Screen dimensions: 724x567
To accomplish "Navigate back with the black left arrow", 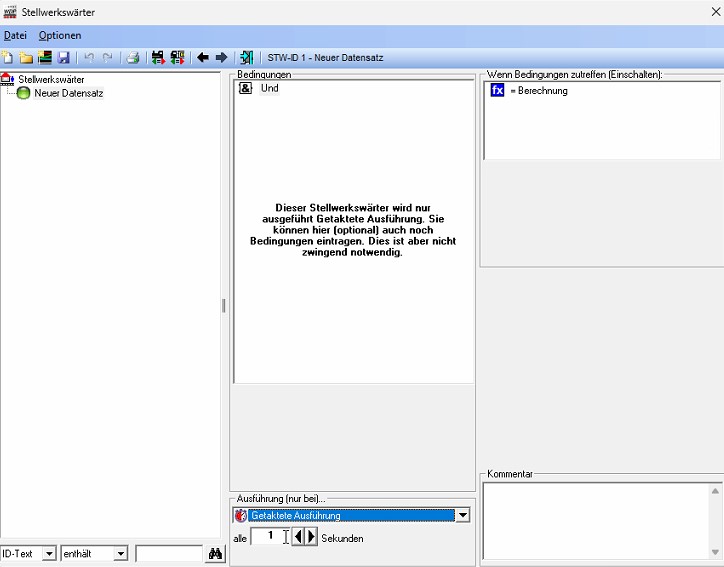I will coord(203,58).
